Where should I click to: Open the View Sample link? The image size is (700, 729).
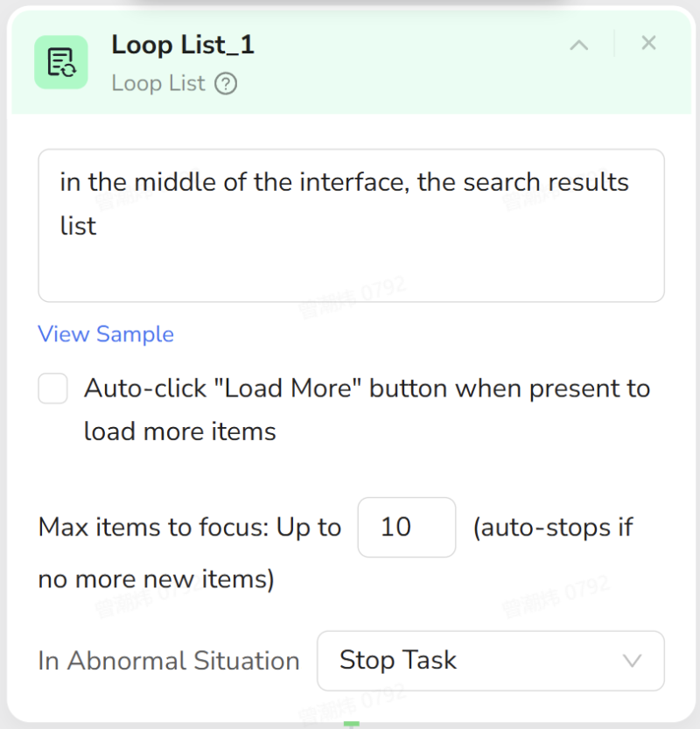click(x=106, y=334)
